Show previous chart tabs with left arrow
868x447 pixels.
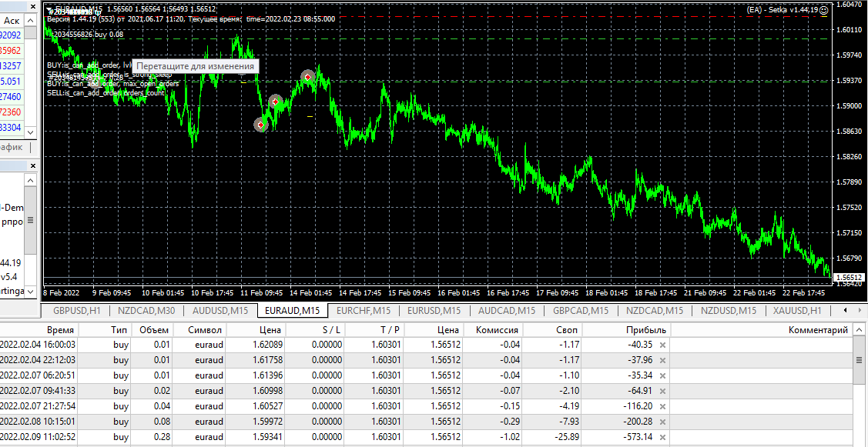(844, 310)
